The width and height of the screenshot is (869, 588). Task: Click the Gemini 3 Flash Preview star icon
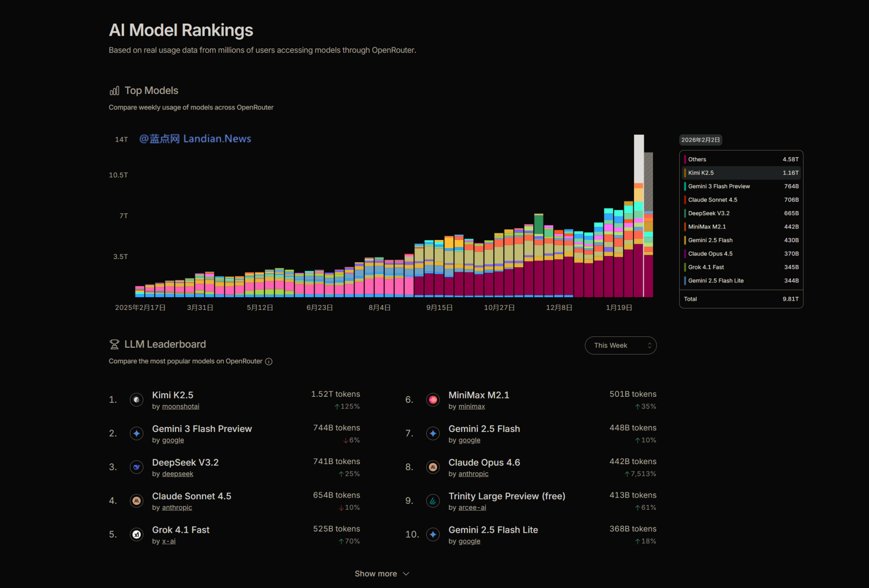(x=136, y=433)
